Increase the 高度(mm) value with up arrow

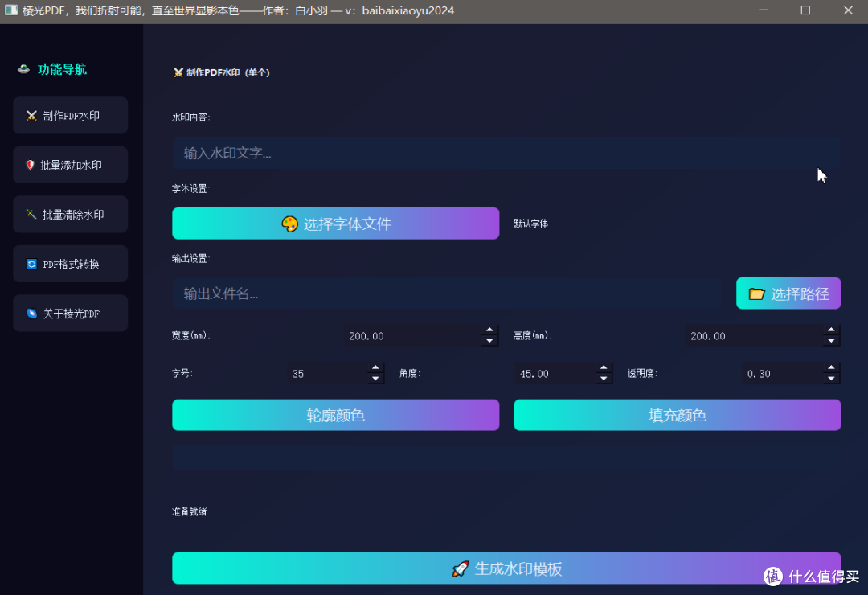tap(831, 330)
